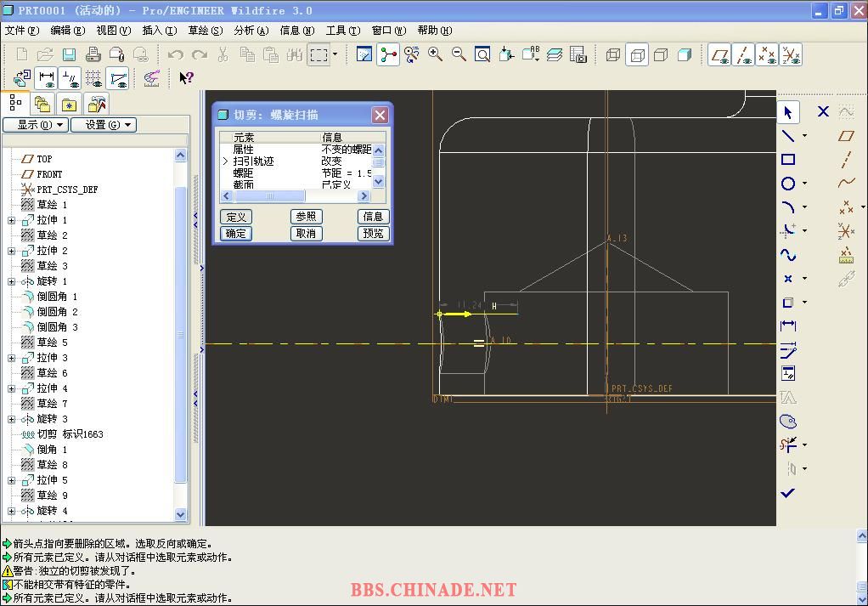Select the circle sketch tool
Image resolution: width=868 pixels, height=606 pixels.
click(788, 184)
